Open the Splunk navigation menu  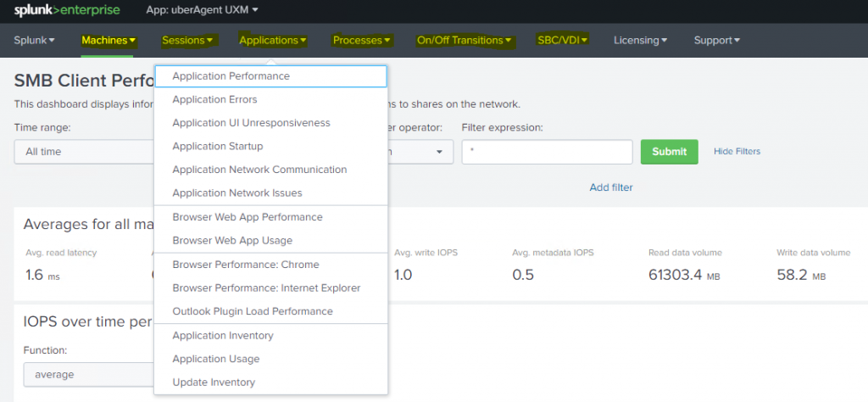click(x=34, y=40)
